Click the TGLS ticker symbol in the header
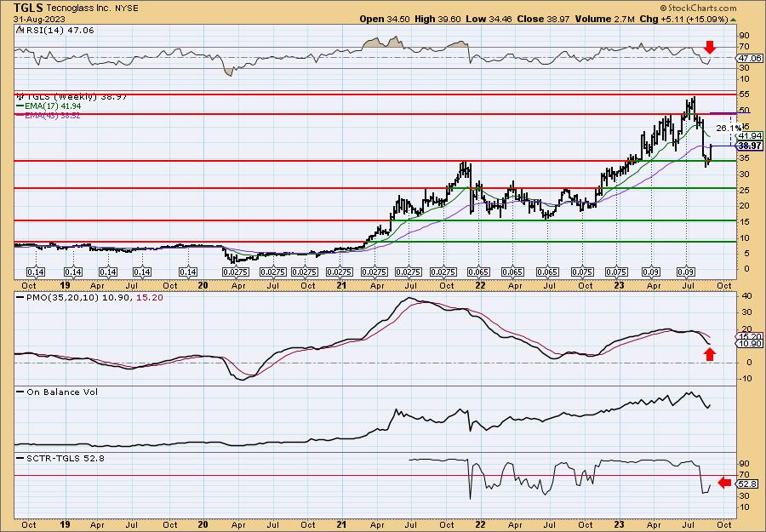Screen dimensions: 766x532 [x=29, y=8]
